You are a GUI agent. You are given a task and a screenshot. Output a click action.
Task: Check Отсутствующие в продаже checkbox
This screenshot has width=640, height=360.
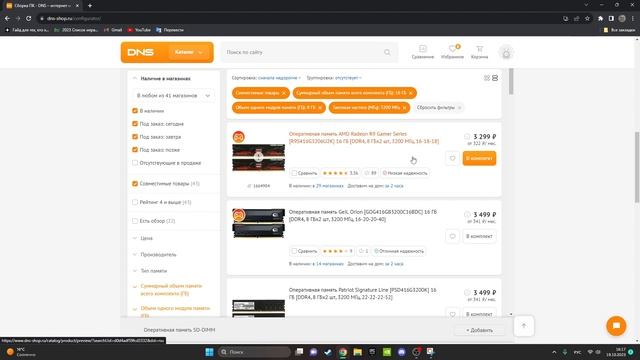point(135,163)
